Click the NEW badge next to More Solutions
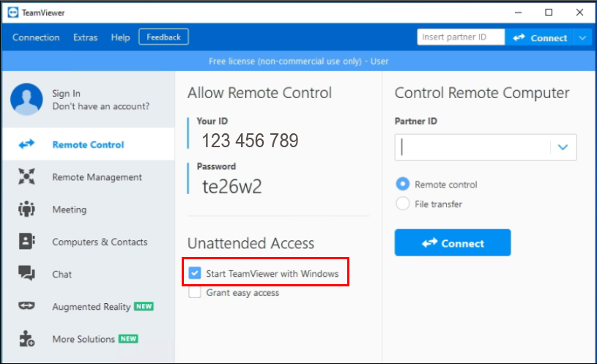The width and height of the screenshot is (597, 364). pos(128,338)
